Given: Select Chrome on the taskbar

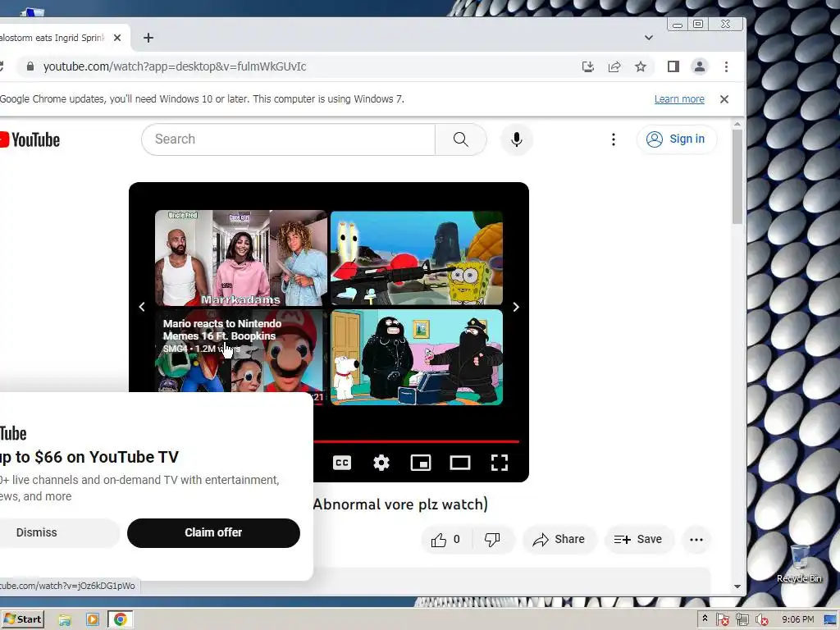Looking at the screenshot, I should [120, 620].
